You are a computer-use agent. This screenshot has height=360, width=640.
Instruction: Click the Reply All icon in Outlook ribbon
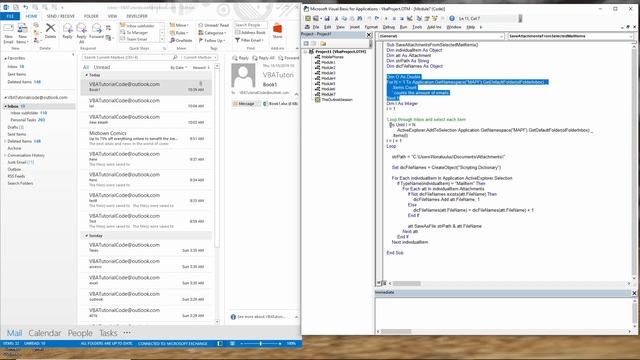[x=82, y=28]
